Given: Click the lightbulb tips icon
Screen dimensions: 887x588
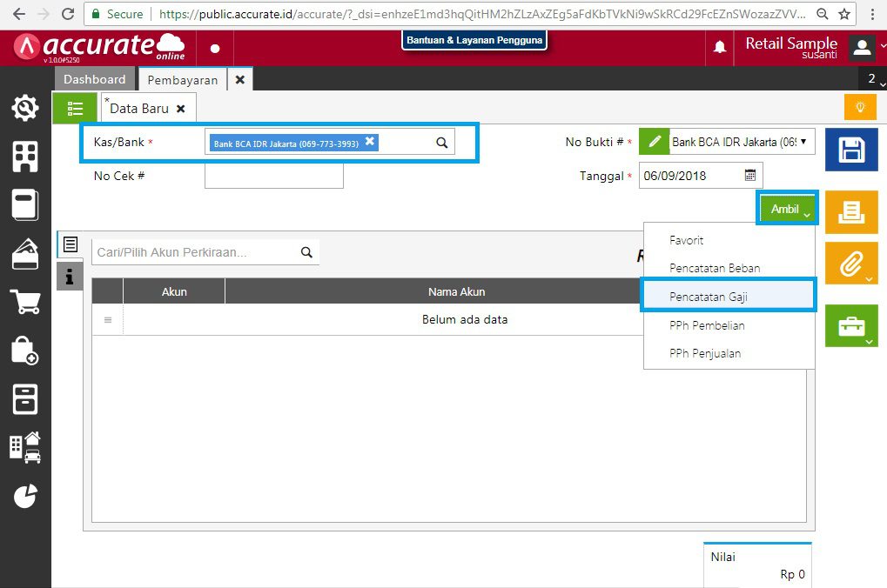Looking at the screenshot, I should [860, 106].
